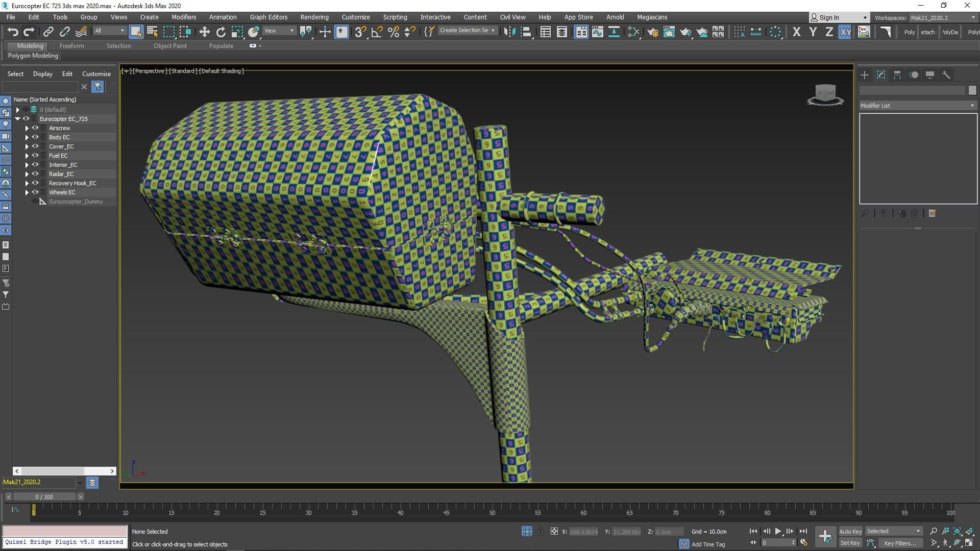Click the object color swatch in the command panel

pyautogui.click(x=972, y=90)
